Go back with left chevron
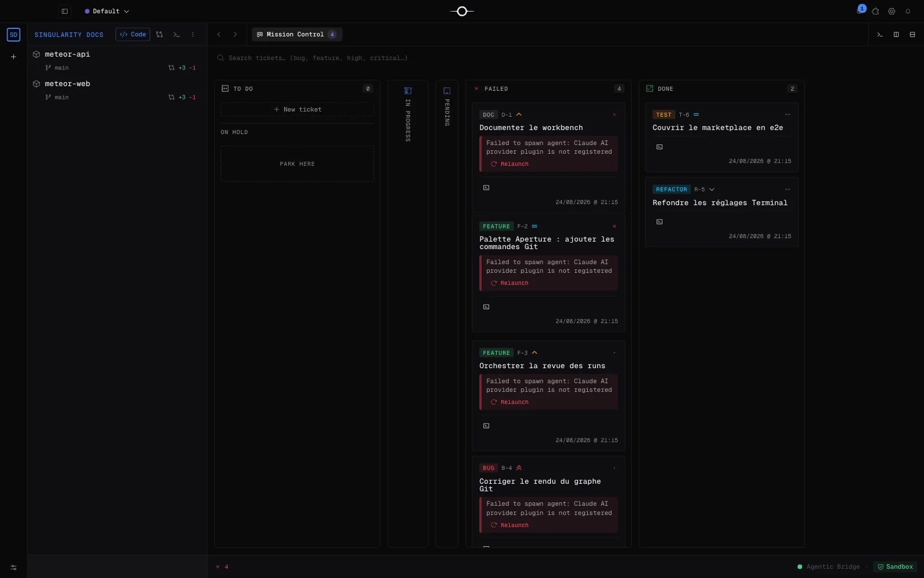The width and height of the screenshot is (924, 578). pos(219,35)
